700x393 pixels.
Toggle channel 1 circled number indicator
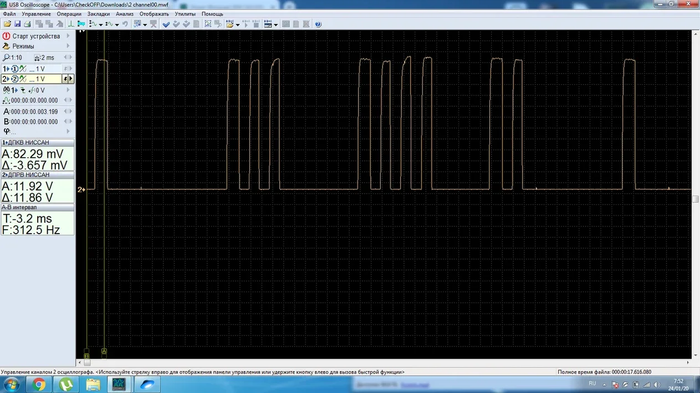14,69
